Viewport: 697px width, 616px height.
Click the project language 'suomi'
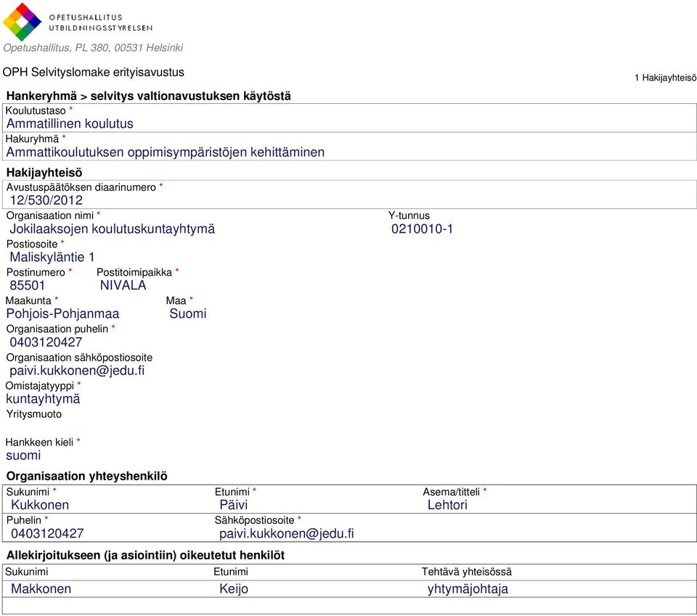point(23,456)
